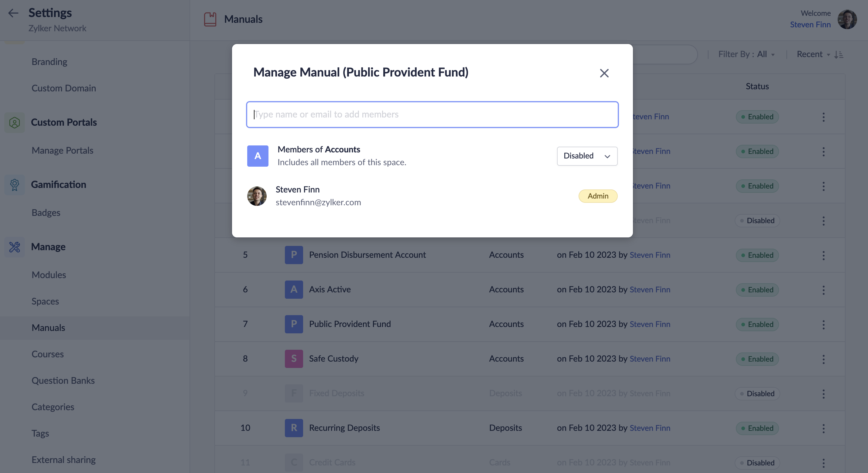Click the Safe Custody 'S' icon
Image resolution: width=868 pixels, height=473 pixels.
294,359
